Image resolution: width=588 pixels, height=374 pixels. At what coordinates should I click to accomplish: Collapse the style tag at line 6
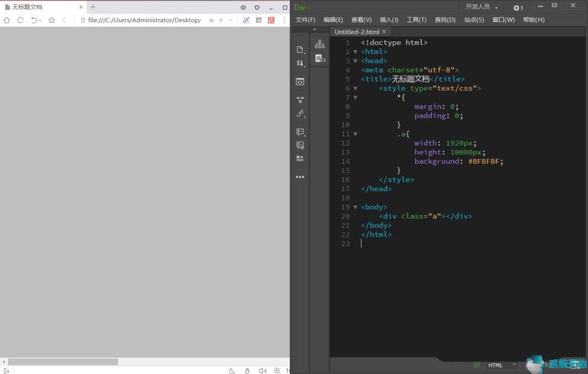pyautogui.click(x=355, y=89)
